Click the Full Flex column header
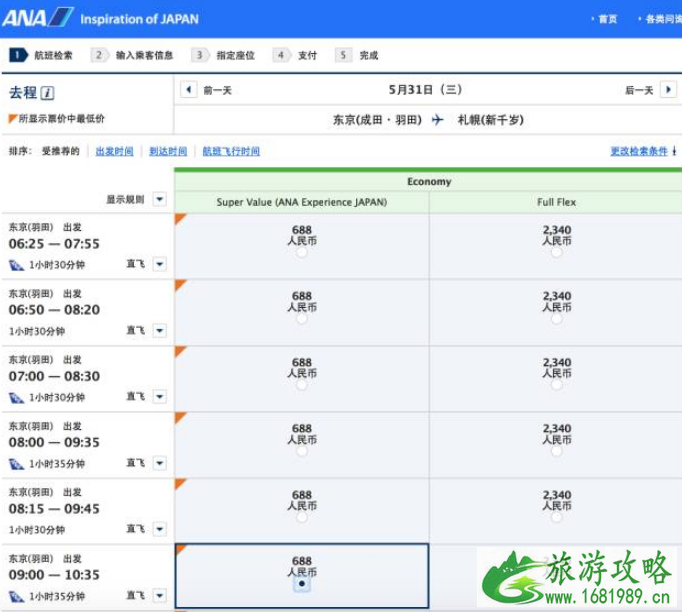The height and width of the screenshot is (612, 682). coord(556,202)
